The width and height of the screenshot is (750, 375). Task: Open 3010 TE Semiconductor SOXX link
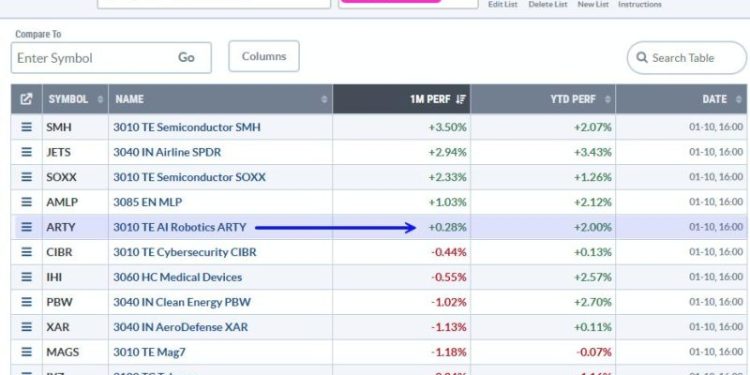click(189, 177)
